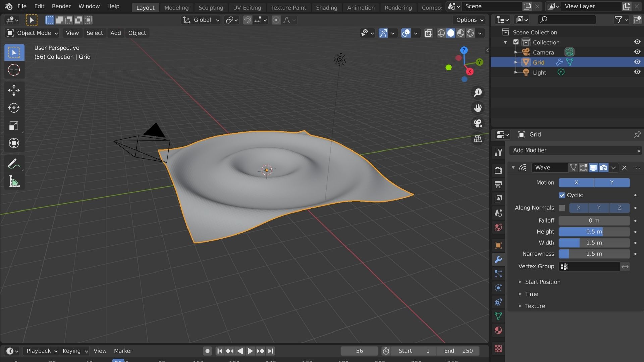The width and height of the screenshot is (644, 362).
Task: Switch to the Sculpting workspace tab
Action: 210,7
